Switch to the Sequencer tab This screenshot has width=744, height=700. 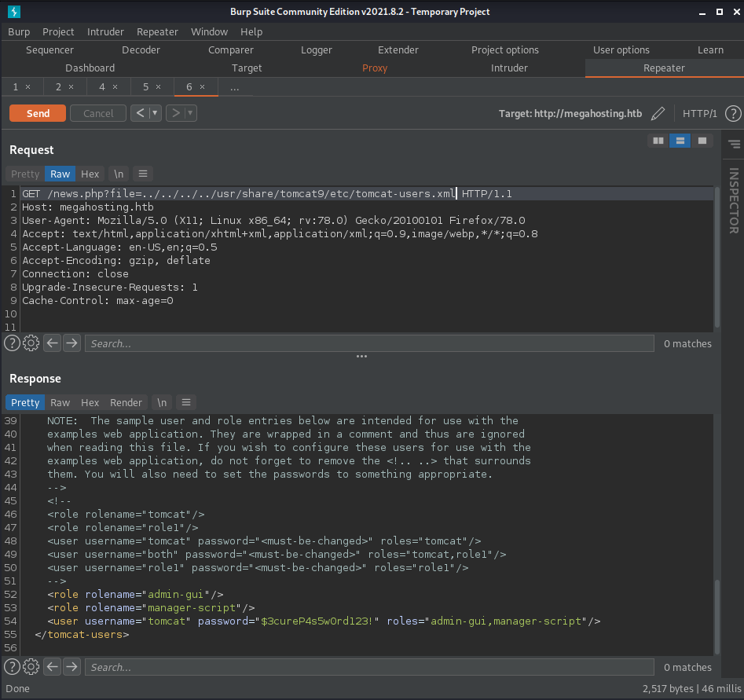pyautogui.click(x=49, y=49)
